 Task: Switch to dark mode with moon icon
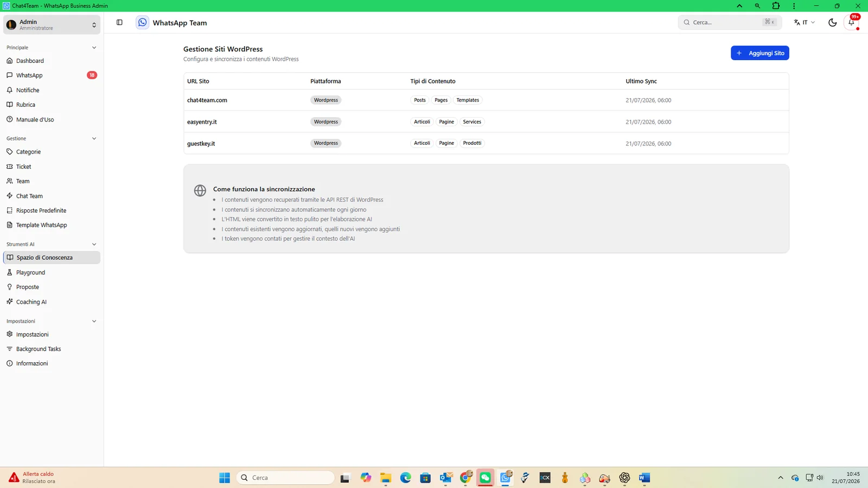click(832, 22)
